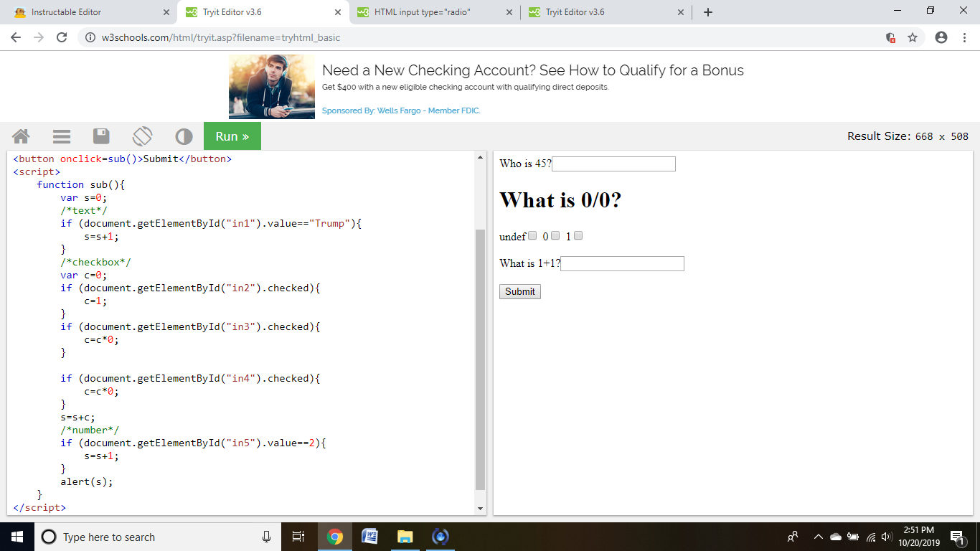Click the code editor scroll up arrow
Viewport: 980px width, 551px height.
click(481, 157)
